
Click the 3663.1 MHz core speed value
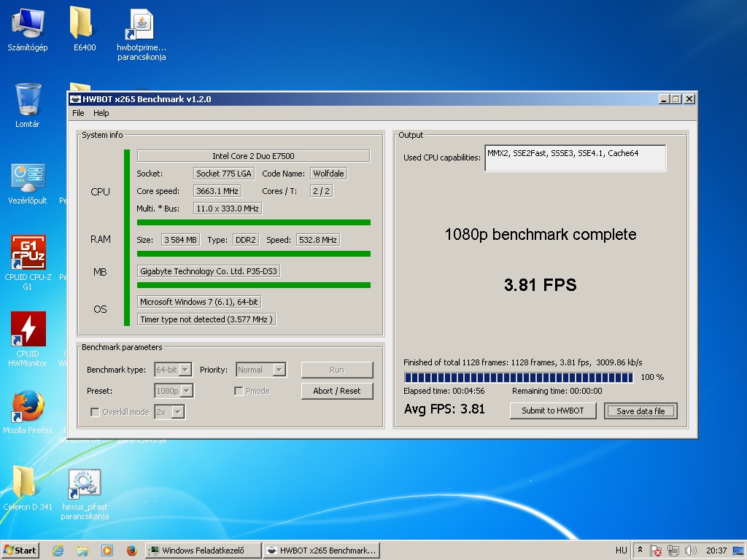pos(217,191)
